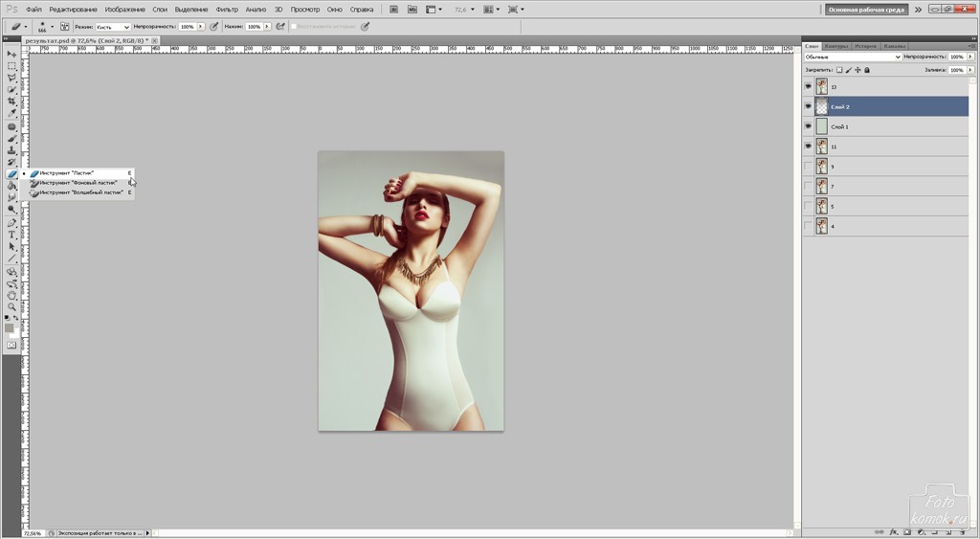This screenshot has width=980, height=539.
Task: Activate the Zoom magnifier tool
Action: pyautogui.click(x=11, y=307)
